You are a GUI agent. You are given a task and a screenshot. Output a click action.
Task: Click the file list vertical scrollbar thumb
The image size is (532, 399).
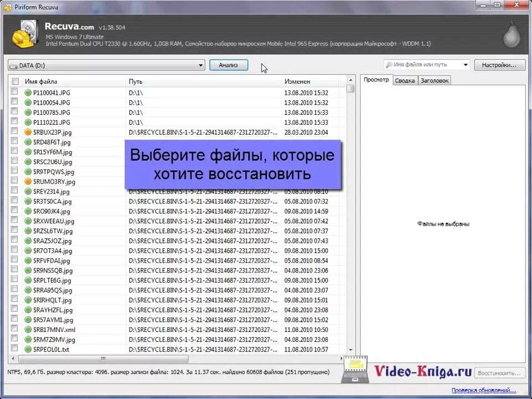pos(350,89)
